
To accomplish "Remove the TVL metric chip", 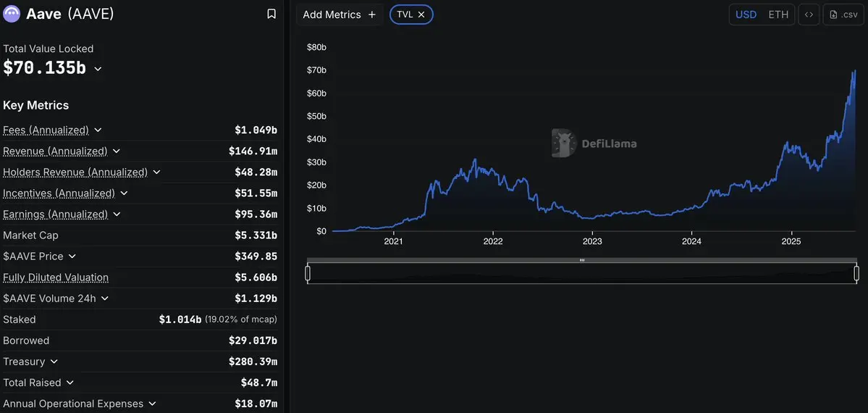I will click(421, 15).
